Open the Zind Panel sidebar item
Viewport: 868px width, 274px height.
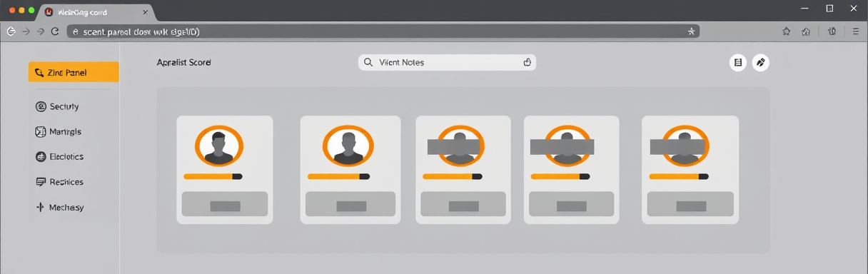click(74, 72)
